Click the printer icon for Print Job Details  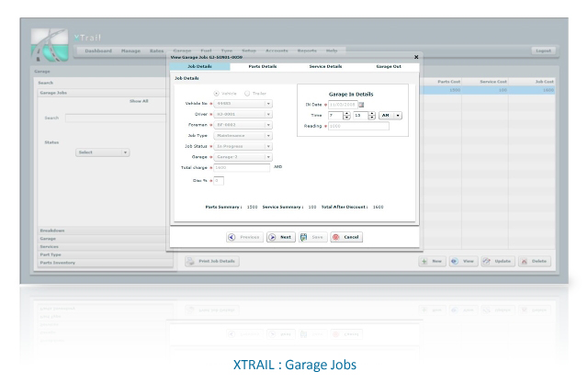click(191, 261)
